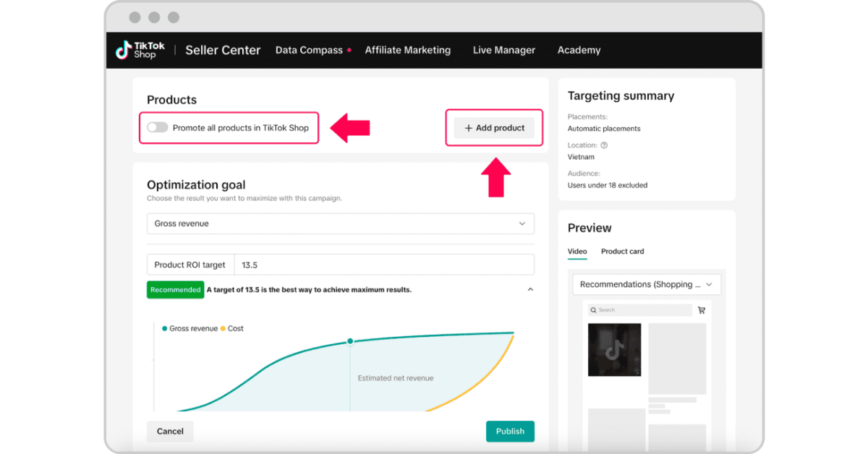
Task: Click the green data point on the chart
Action: (350, 340)
